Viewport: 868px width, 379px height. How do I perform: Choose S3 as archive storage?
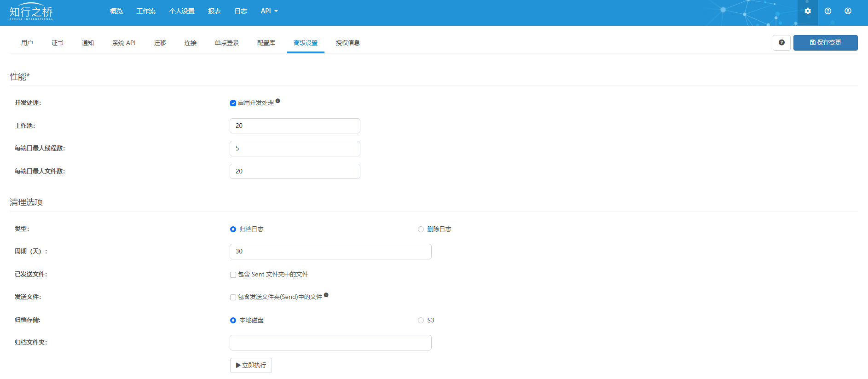[x=421, y=321]
